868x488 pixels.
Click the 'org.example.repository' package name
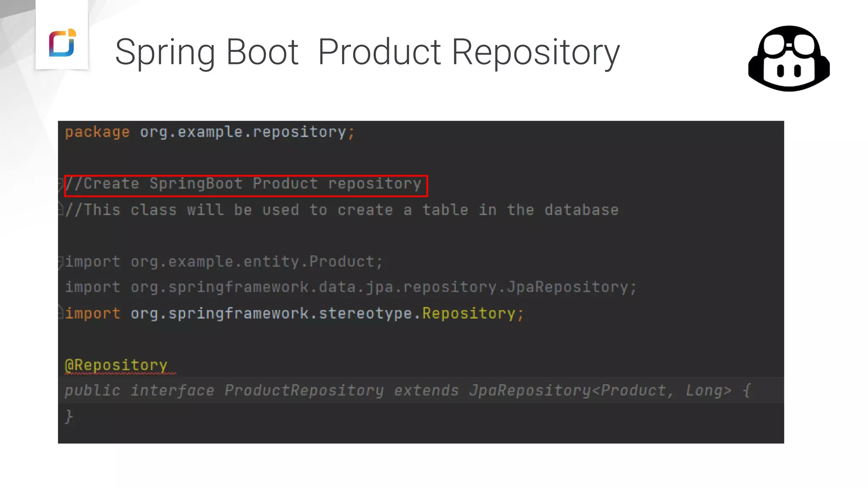click(x=243, y=132)
